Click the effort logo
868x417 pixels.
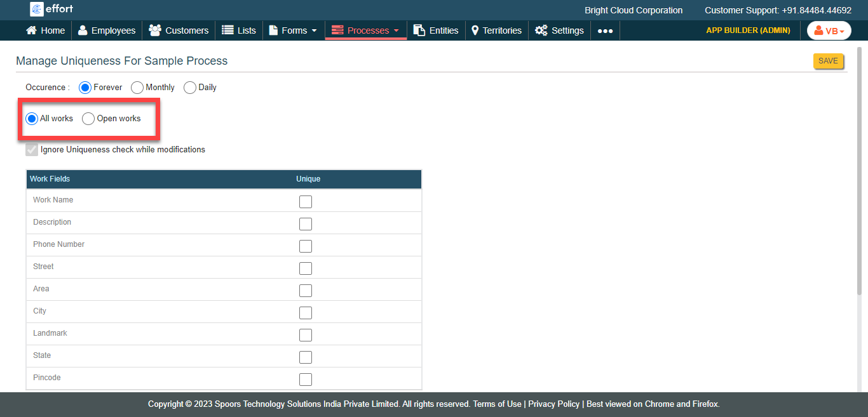click(52, 9)
